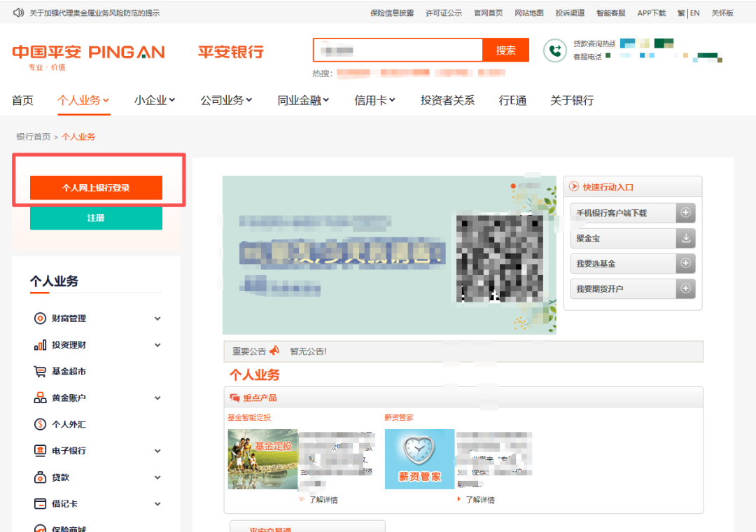
Task: Click the 我要选基金 quick entry
Action: (633, 263)
